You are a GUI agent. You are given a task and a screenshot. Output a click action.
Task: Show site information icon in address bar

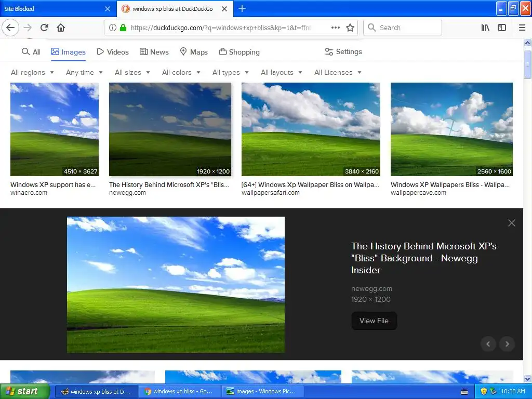click(113, 28)
